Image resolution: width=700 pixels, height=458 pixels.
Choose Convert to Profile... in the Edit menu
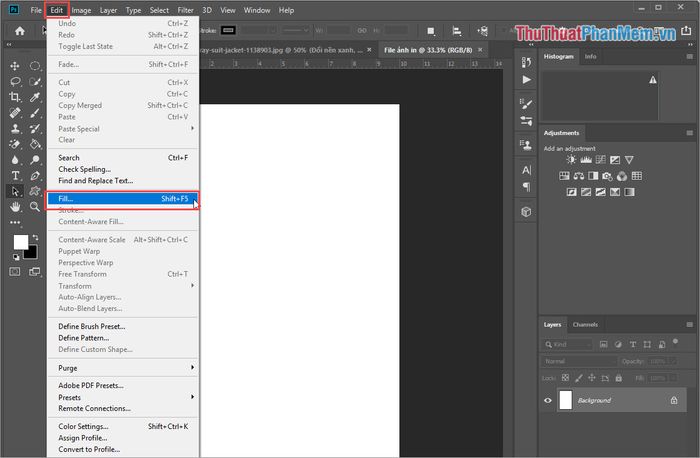pos(123,450)
